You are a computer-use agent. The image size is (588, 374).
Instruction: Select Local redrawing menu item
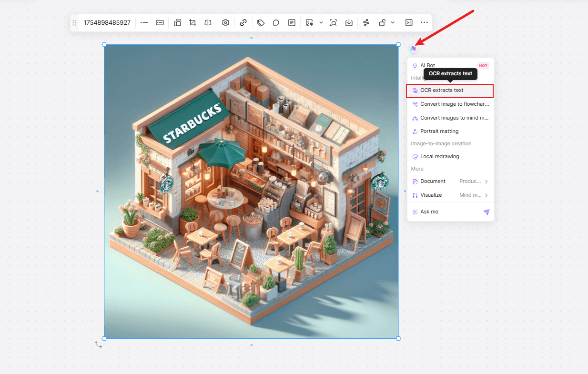pos(450,156)
